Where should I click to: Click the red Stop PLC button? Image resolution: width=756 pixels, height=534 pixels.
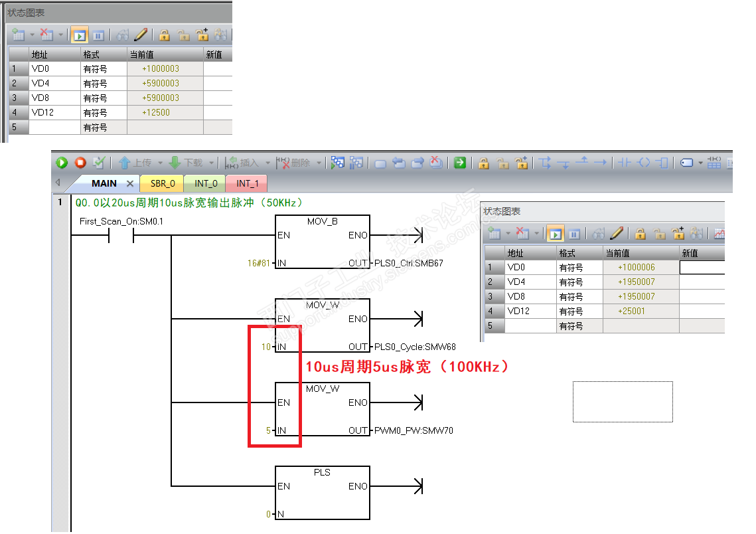[80, 163]
